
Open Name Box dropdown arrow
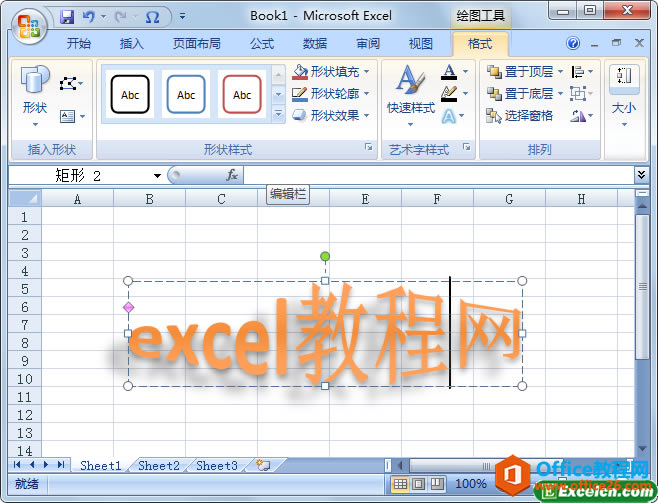point(157,175)
